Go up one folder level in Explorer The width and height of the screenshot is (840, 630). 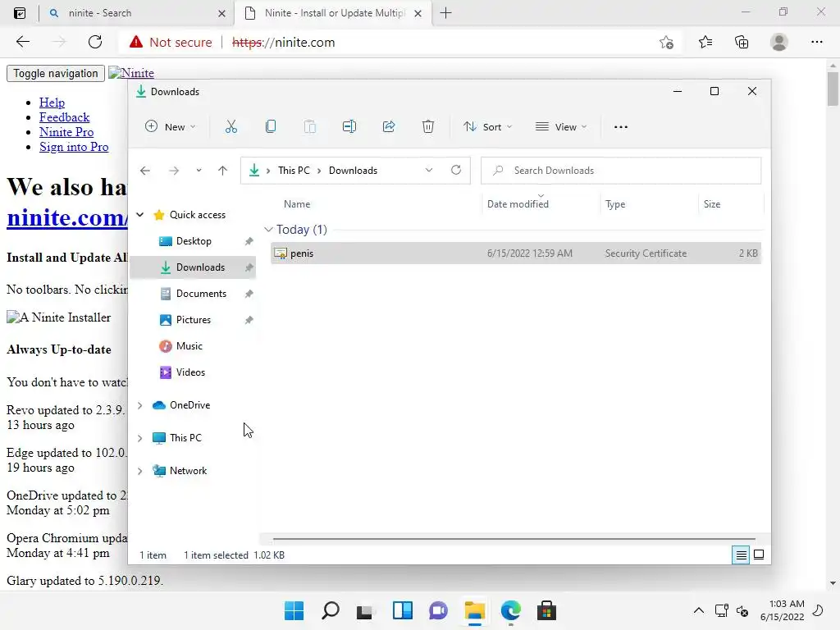(223, 171)
